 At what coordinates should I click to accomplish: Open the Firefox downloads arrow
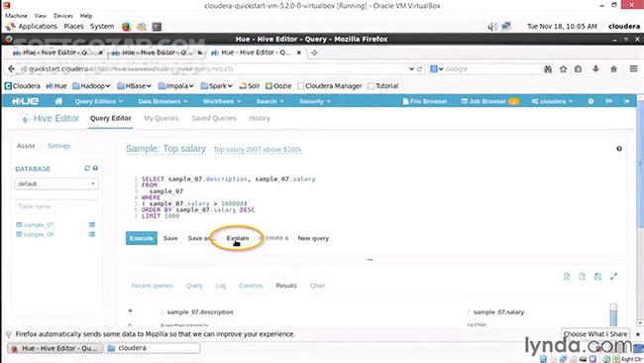point(595,69)
